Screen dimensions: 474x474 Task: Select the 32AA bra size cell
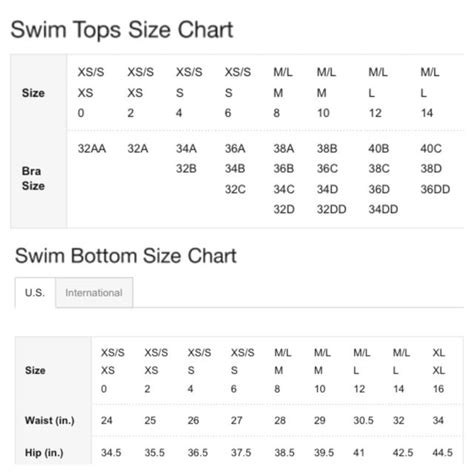[x=92, y=148]
